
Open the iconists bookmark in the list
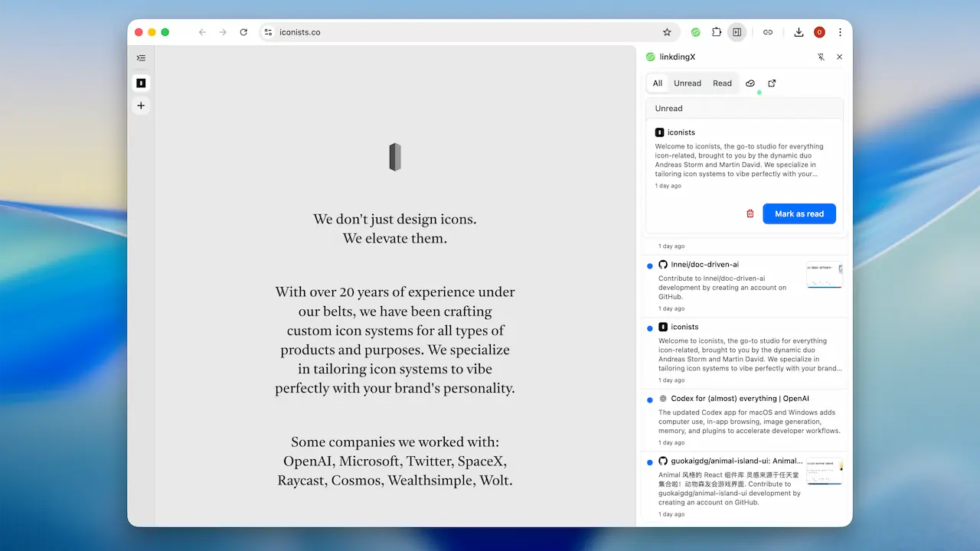685,327
